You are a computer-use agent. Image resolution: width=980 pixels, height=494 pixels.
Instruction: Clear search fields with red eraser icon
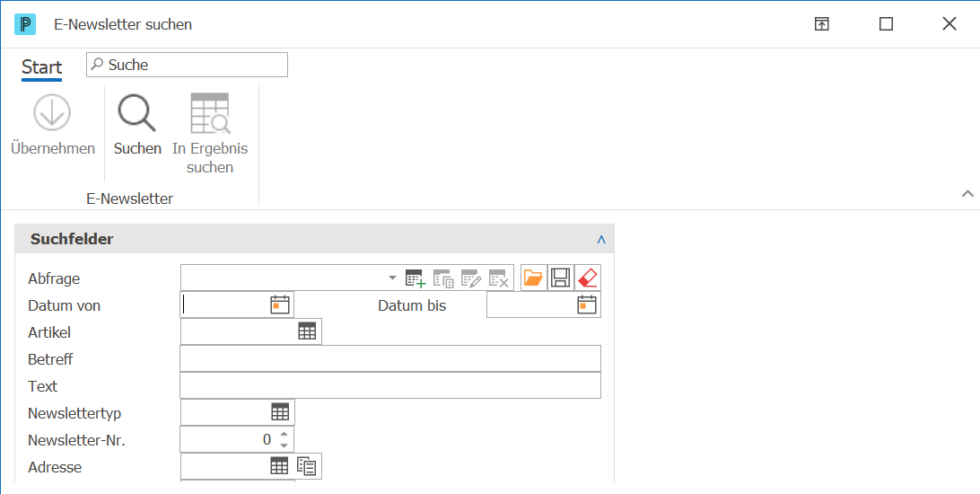click(588, 278)
